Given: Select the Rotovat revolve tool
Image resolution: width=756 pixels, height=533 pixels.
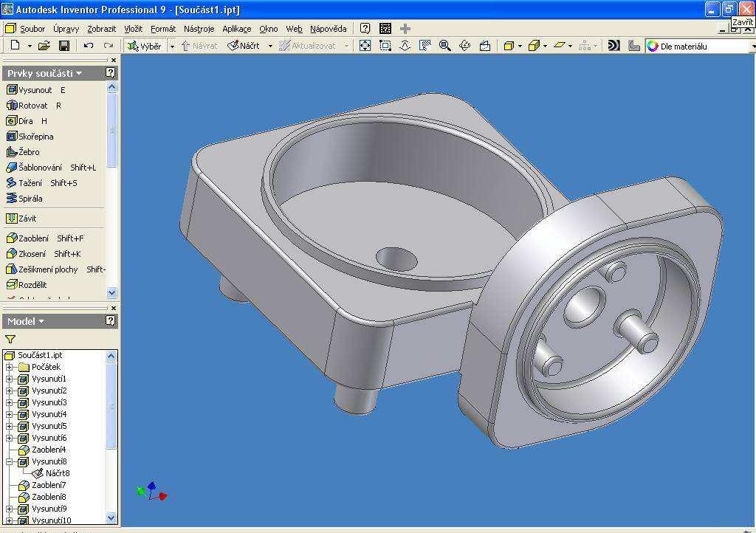Looking at the screenshot, I should point(33,106).
